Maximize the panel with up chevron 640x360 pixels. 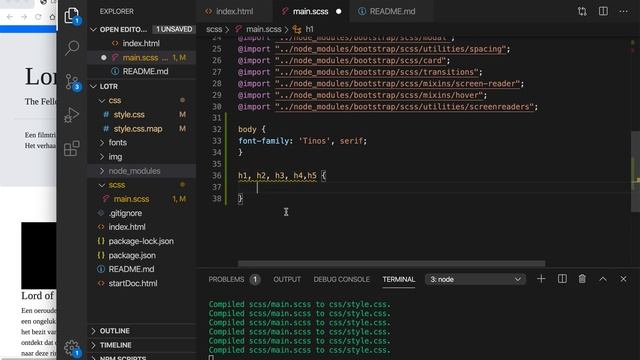click(602, 279)
